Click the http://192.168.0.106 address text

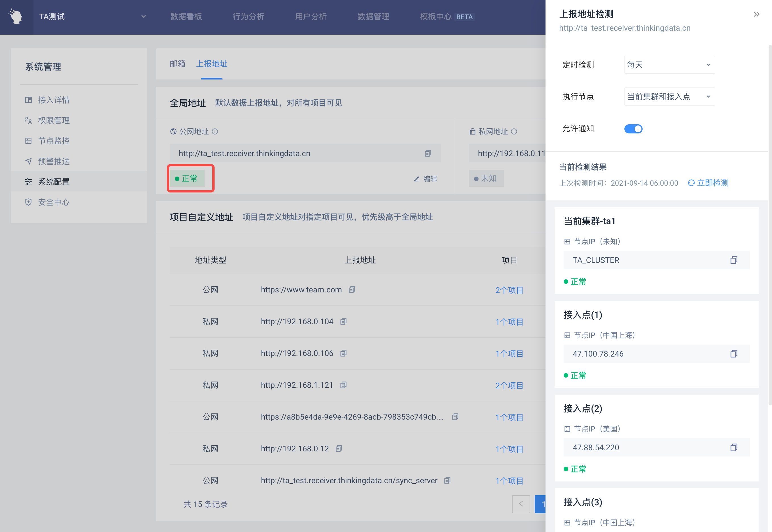(297, 353)
